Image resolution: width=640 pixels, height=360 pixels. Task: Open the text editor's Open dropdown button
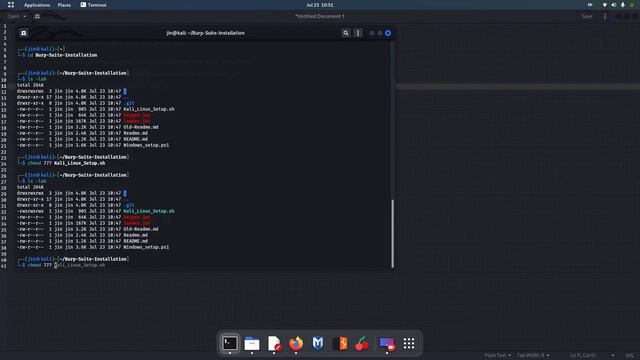[x=17, y=16]
